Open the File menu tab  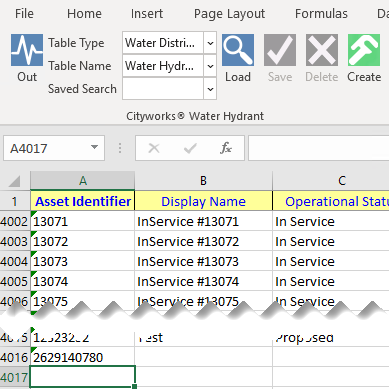pos(24,14)
